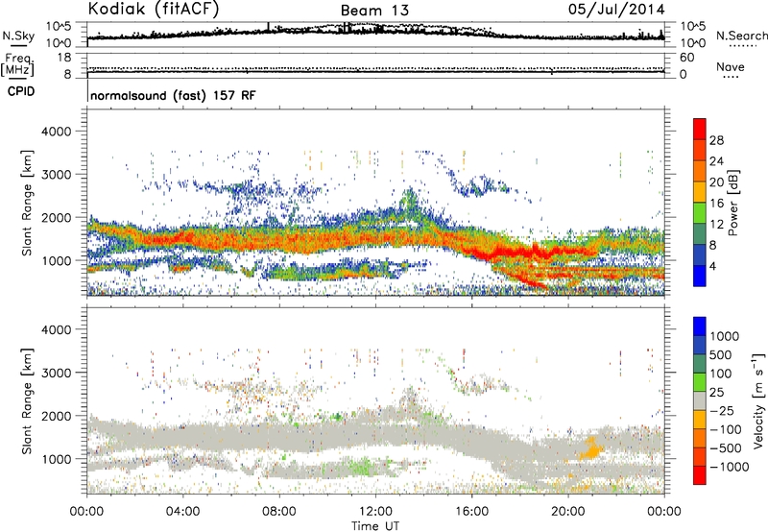768x532 pixels.
Task: Click the '12:00' time axis tick
Action: (375, 512)
